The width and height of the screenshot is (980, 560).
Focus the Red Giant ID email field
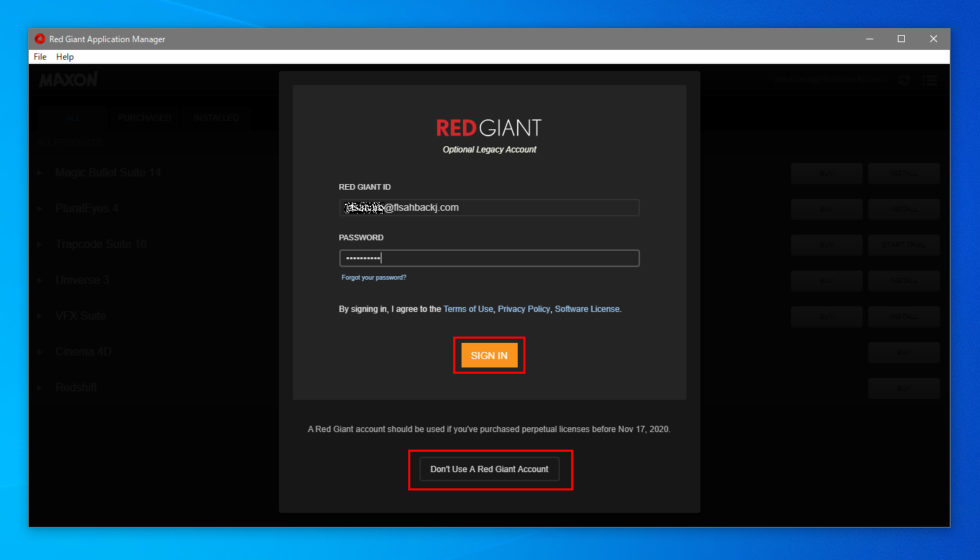coord(489,208)
